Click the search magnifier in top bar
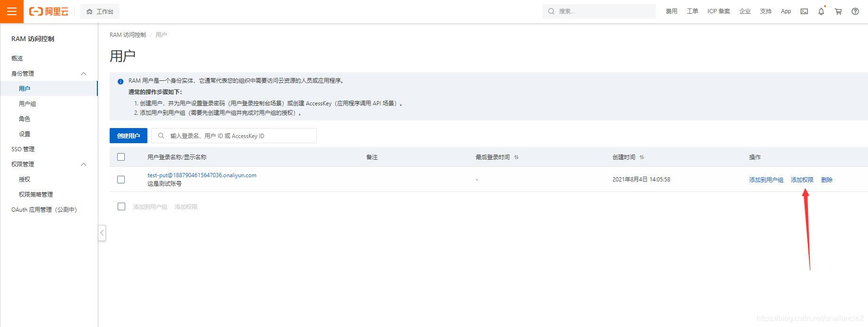 pyautogui.click(x=551, y=11)
